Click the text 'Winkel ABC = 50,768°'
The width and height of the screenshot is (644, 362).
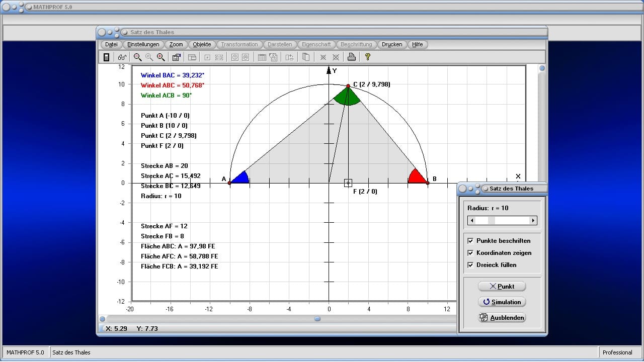pyautogui.click(x=173, y=85)
